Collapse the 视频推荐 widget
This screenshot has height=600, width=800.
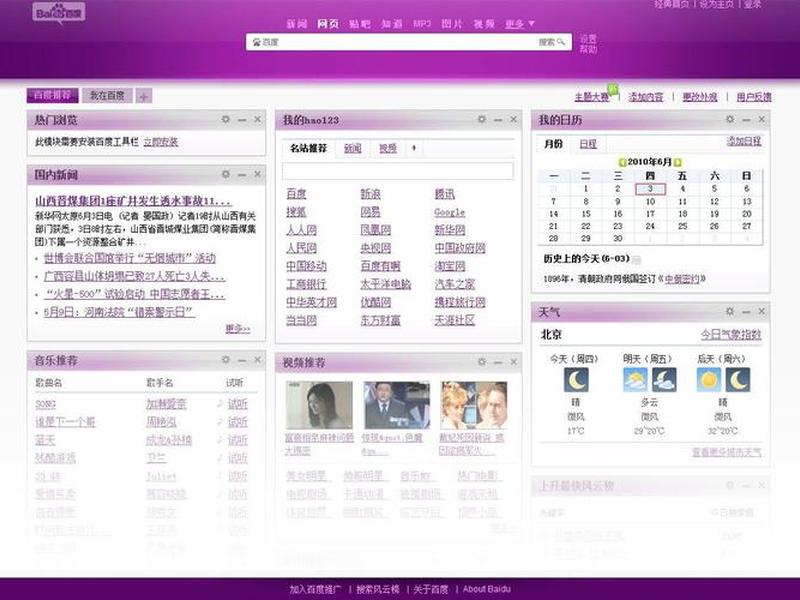(498, 362)
